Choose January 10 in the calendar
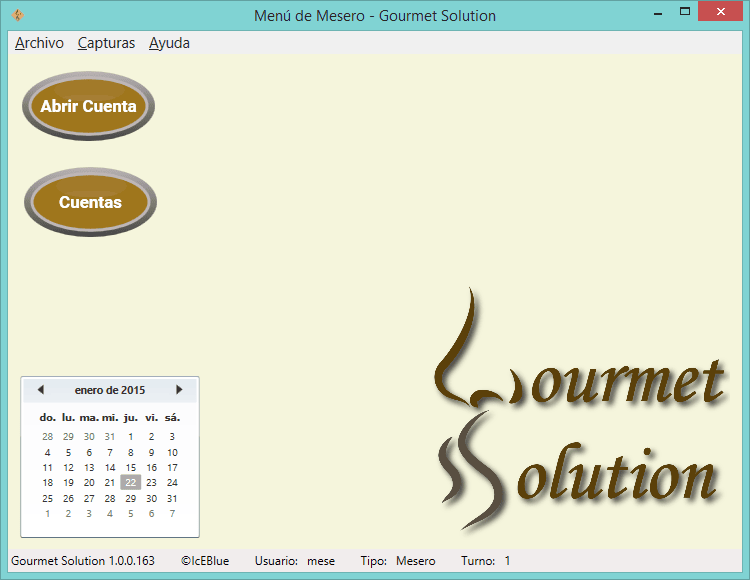 pyautogui.click(x=172, y=452)
